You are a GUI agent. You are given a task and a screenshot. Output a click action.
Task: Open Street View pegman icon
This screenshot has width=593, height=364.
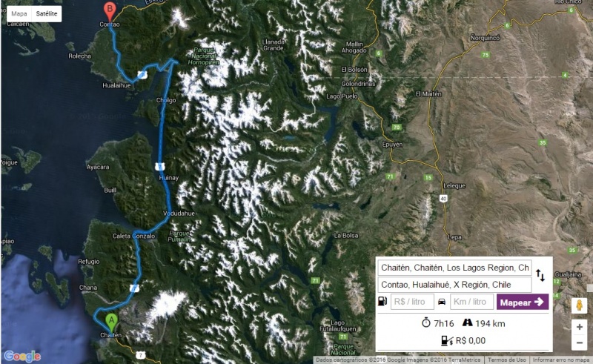pyautogui.click(x=579, y=305)
